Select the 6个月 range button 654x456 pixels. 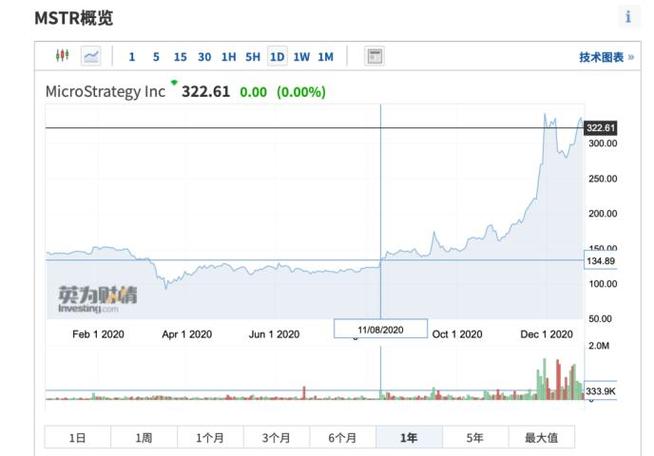(x=342, y=437)
